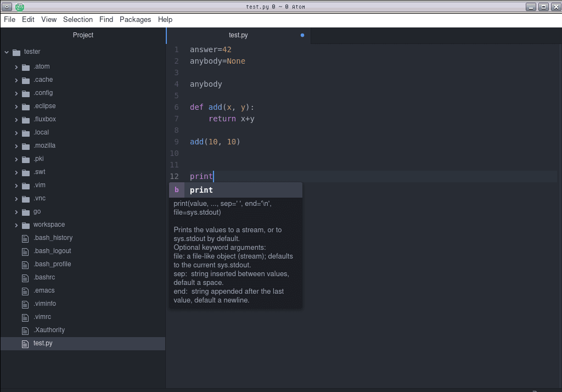Image resolution: width=562 pixels, height=392 pixels.
Task: Collapse the tester project root chevron
Action: [7, 52]
